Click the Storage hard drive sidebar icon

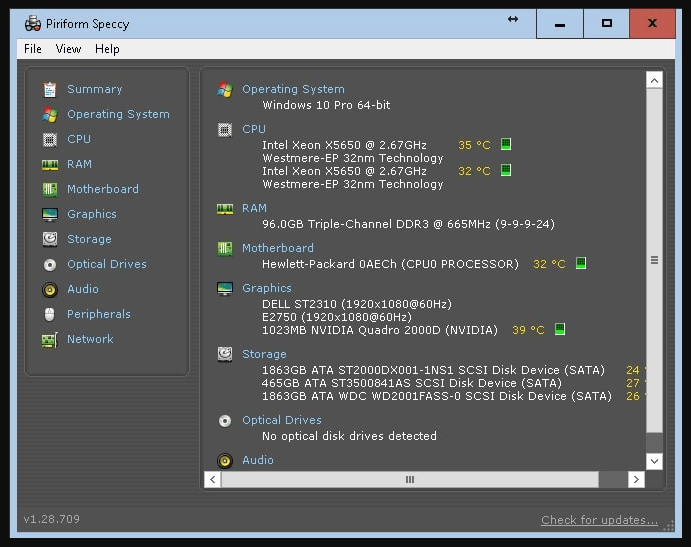click(50, 239)
